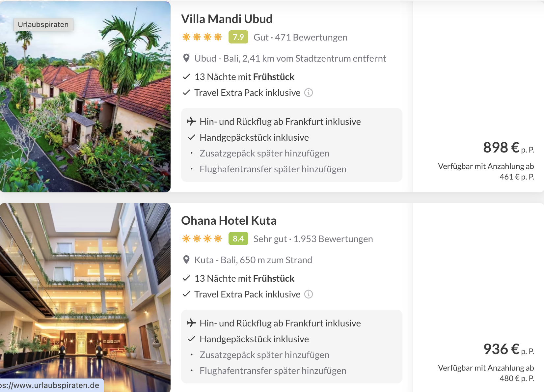Click airplane icon in Villa Mandi flight box
The height and width of the screenshot is (392, 544).
191,122
